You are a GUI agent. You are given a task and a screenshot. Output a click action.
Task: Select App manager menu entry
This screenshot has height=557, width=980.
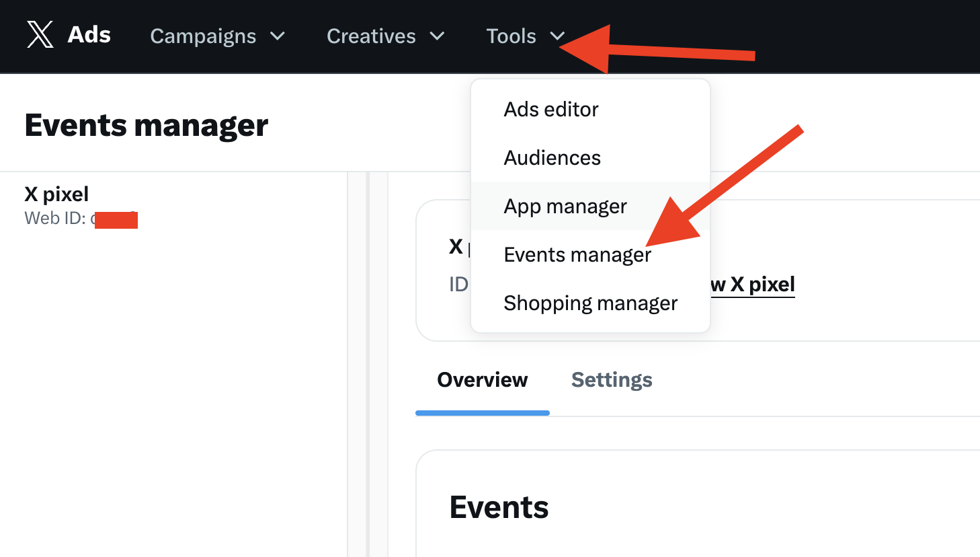point(590,206)
